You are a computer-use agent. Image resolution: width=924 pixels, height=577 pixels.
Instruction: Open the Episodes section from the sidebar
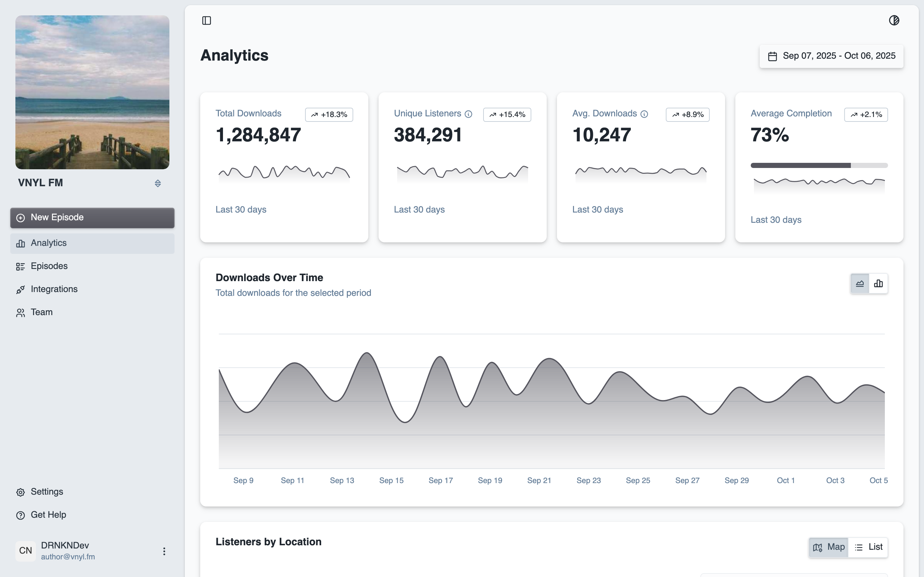(x=21, y=266)
